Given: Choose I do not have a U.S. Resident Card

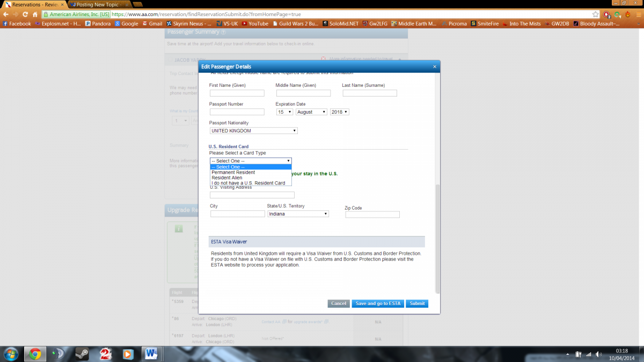Looking at the screenshot, I should coord(251,183).
